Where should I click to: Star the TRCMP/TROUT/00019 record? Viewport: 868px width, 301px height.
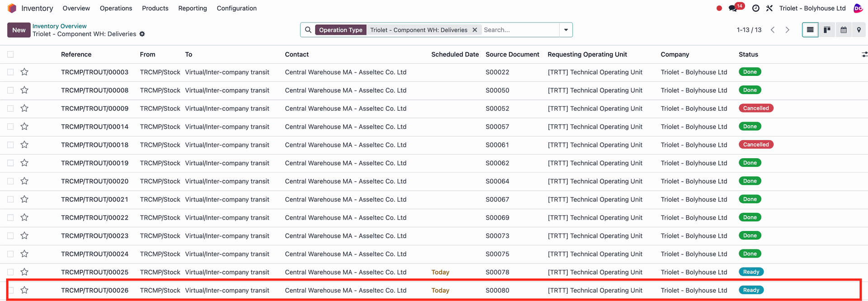(x=24, y=163)
